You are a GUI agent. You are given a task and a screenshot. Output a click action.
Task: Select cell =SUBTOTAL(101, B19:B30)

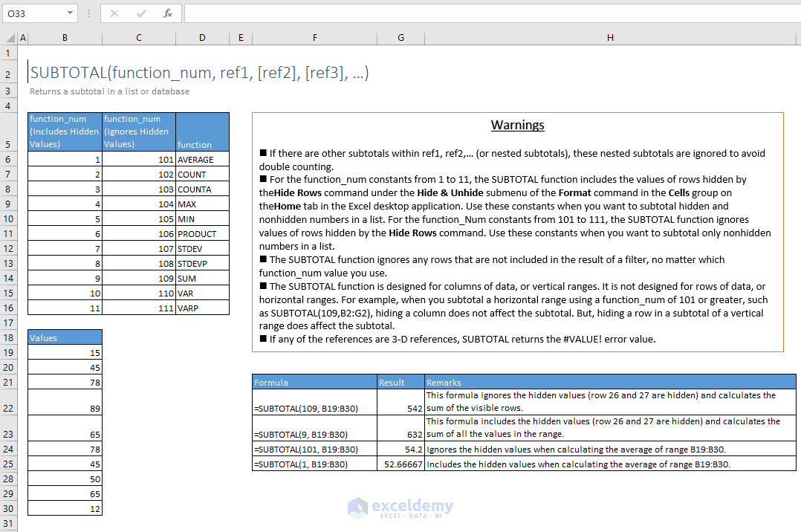point(315,450)
